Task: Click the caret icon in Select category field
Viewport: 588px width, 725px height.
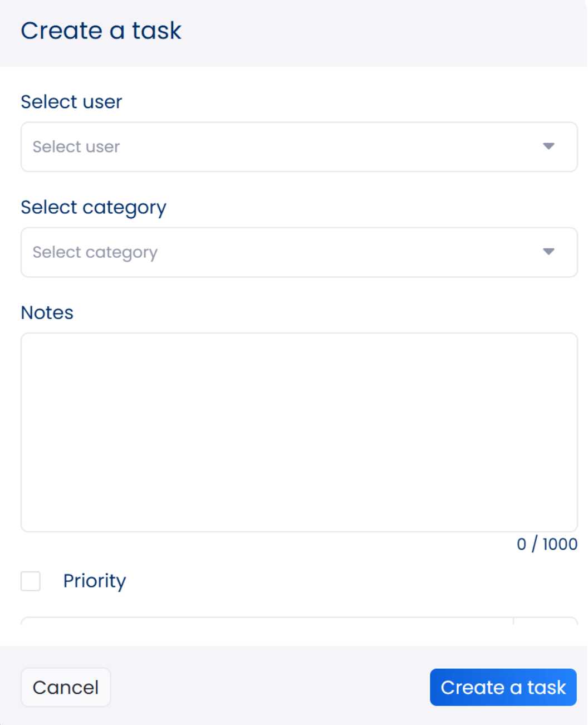Action: pos(548,252)
